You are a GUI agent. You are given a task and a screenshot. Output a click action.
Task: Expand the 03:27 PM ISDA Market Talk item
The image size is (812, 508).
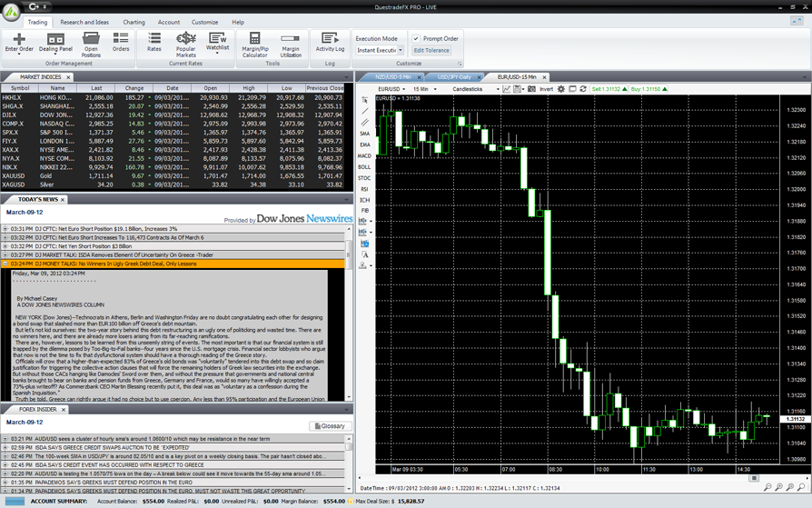(5, 255)
